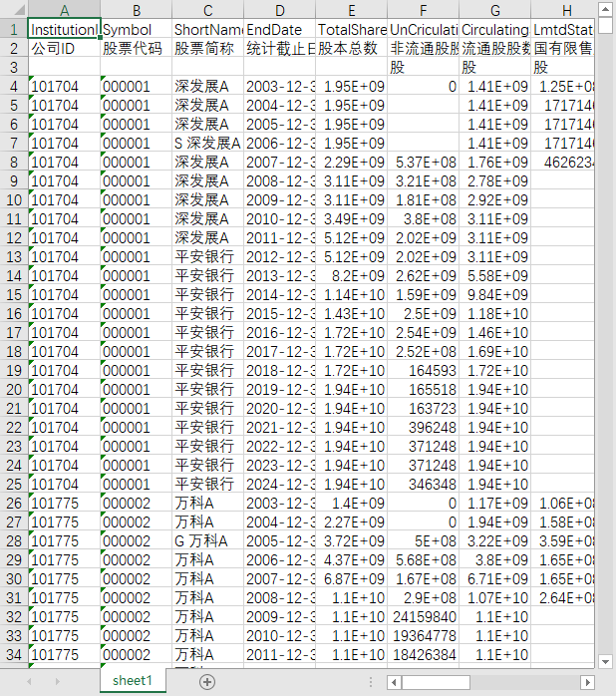Image resolution: width=616 pixels, height=696 pixels.
Task: Select column F header
Action: 424,9
